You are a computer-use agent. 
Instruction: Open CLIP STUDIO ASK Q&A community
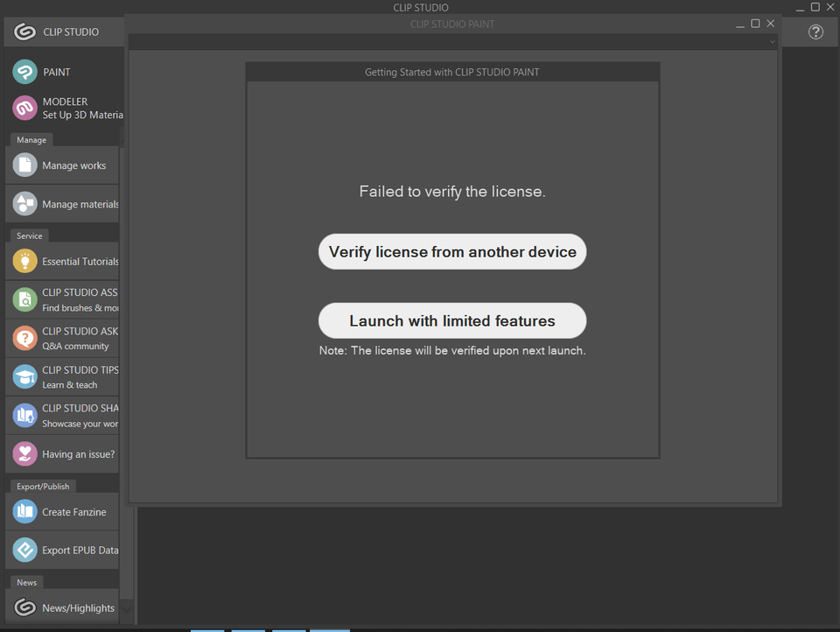tap(61, 339)
